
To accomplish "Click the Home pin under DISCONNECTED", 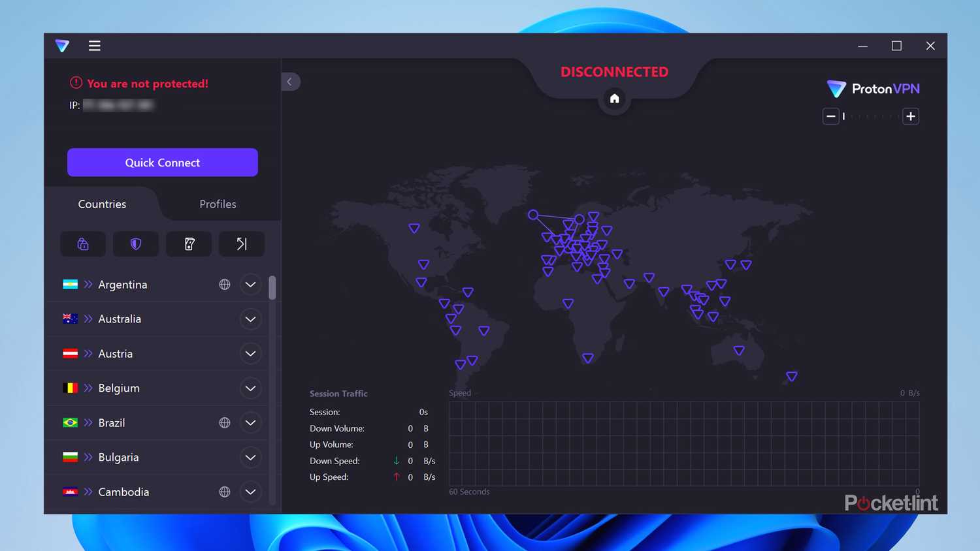I will click(x=614, y=98).
